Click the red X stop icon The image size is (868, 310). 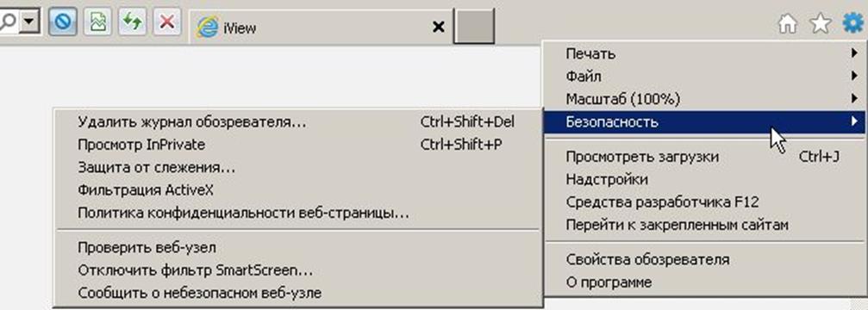[166, 22]
